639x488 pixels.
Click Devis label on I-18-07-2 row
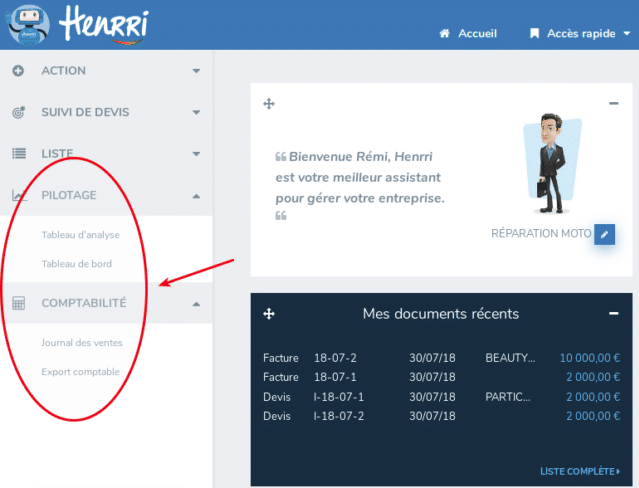click(277, 416)
